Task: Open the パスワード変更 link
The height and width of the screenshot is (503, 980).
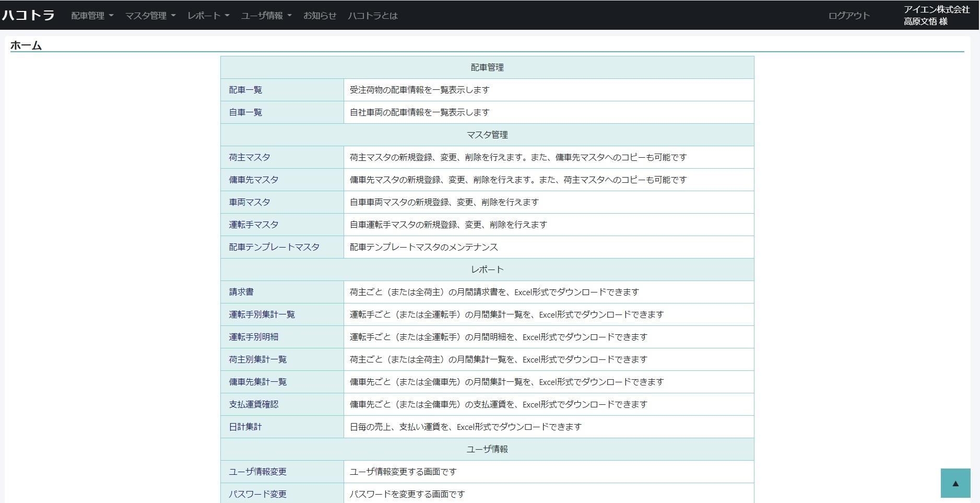Action: coord(257,494)
